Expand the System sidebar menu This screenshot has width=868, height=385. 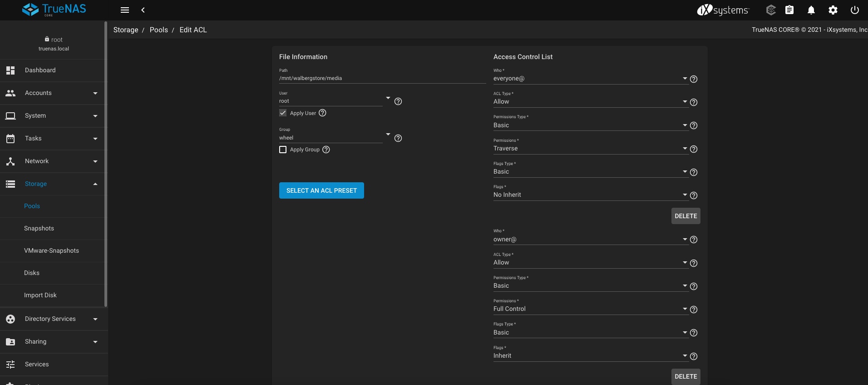coord(95,116)
